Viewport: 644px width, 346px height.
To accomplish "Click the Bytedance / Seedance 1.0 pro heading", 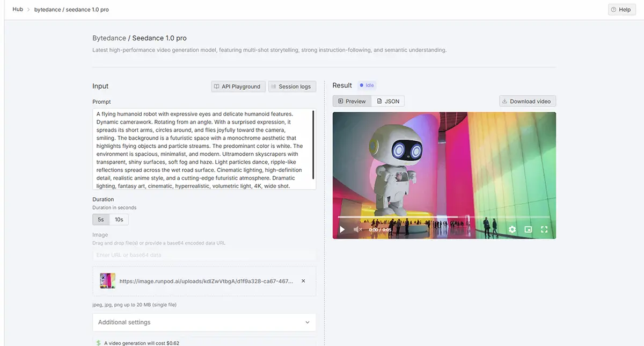I will point(140,38).
